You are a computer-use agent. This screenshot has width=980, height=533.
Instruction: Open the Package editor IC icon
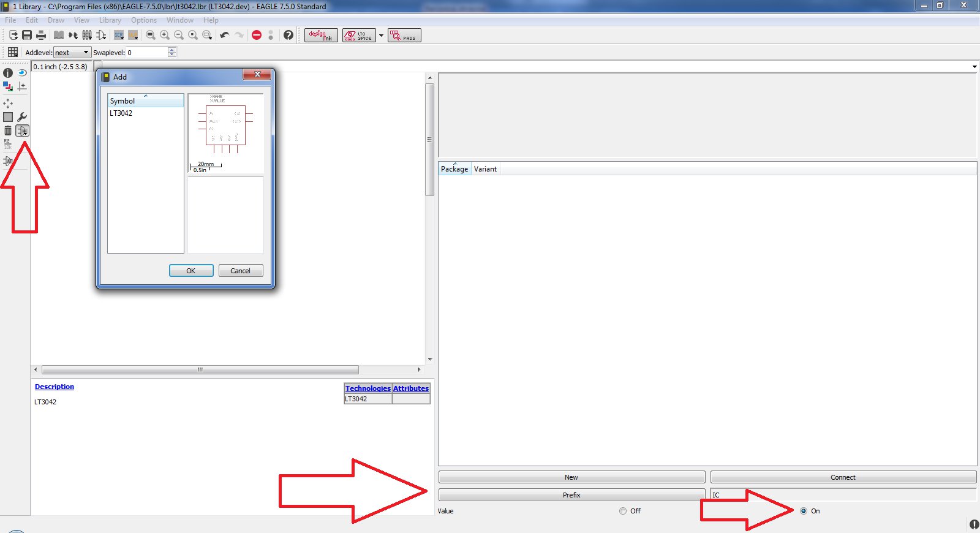[x=87, y=36]
